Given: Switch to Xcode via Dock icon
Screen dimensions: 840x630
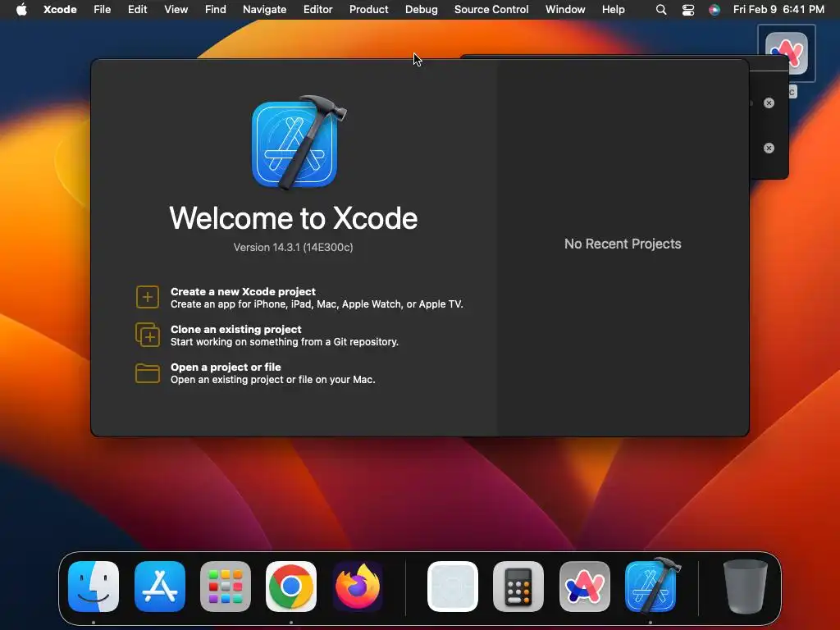Looking at the screenshot, I should [x=652, y=585].
